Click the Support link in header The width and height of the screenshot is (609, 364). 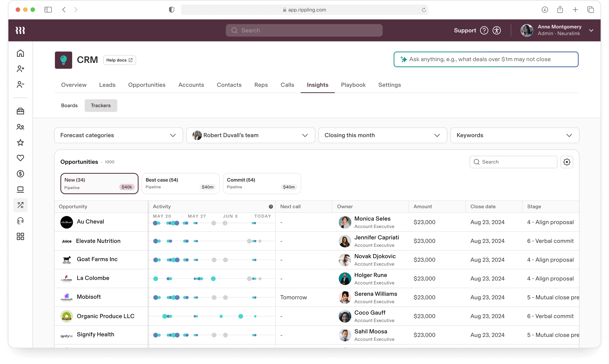point(465,30)
